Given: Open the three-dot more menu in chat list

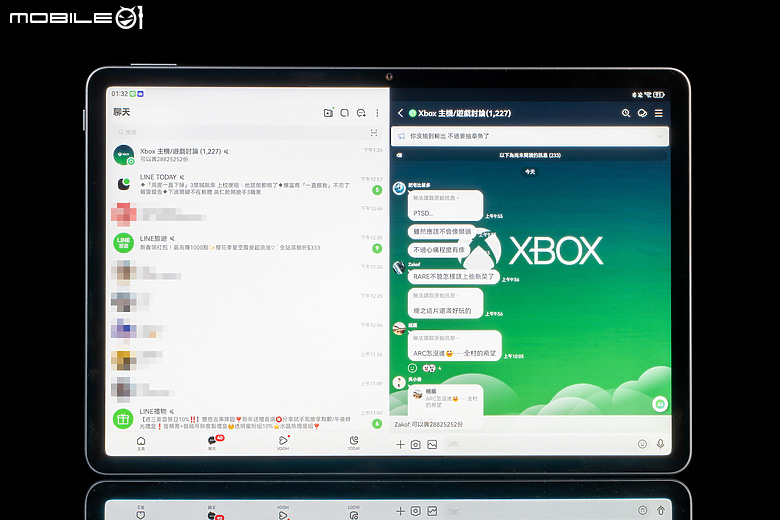Looking at the screenshot, I should point(378,113).
